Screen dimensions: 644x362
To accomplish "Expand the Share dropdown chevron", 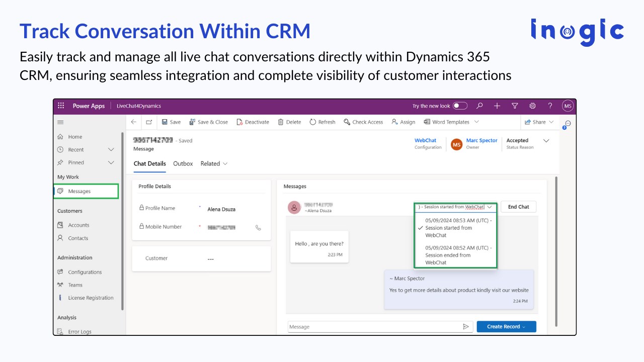I will pos(551,122).
